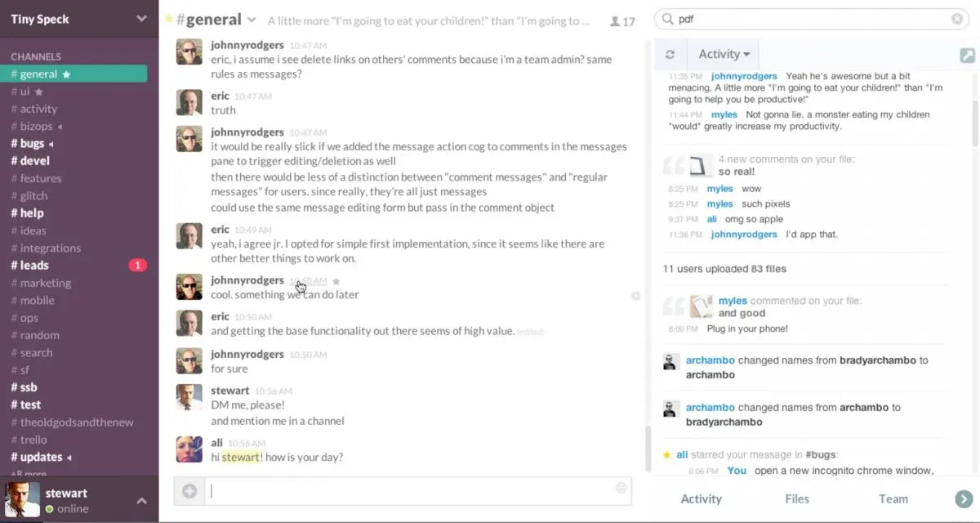Open the message actions cog
Viewport: 980px width, 523px height.
coord(636,296)
